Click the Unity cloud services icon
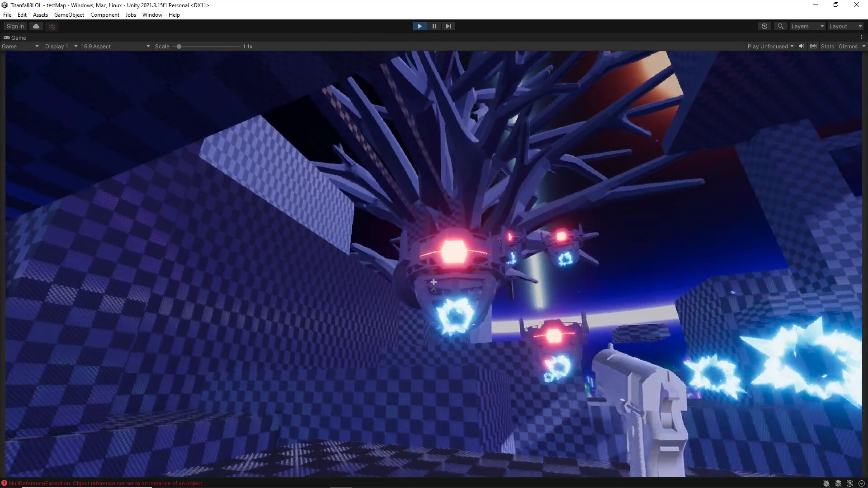The height and width of the screenshot is (488, 868). pyautogui.click(x=36, y=26)
